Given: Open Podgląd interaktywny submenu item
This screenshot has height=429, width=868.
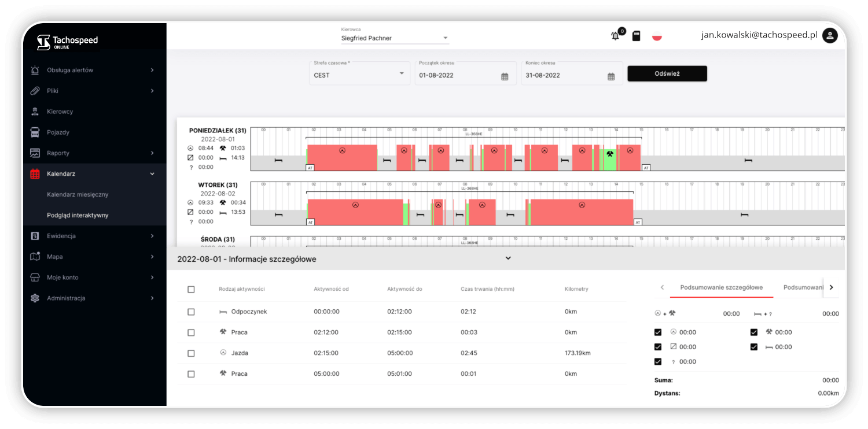Looking at the screenshot, I should [78, 215].
